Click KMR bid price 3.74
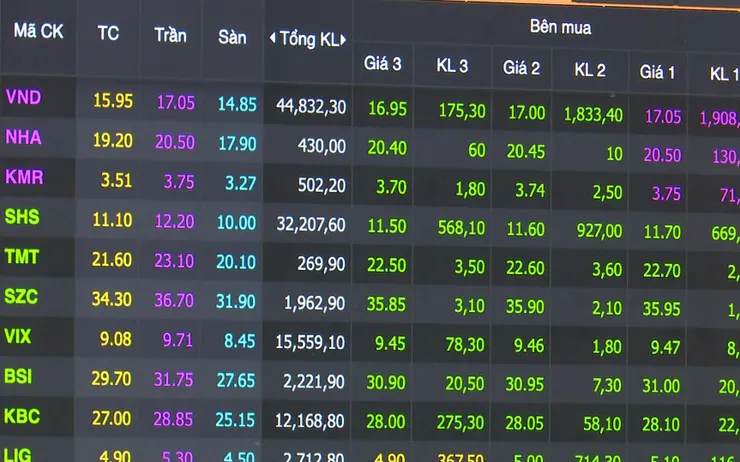740x462 pixels. click(530, 191)
